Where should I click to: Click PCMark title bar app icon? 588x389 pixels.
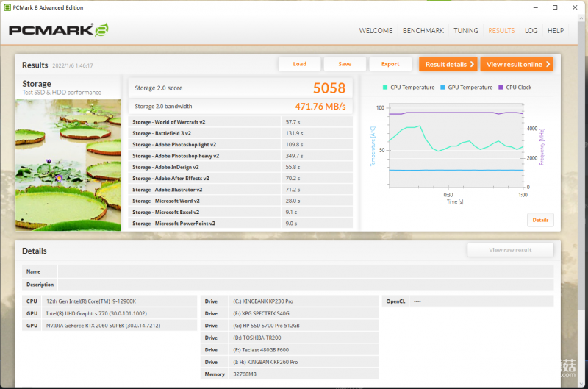click(7, 7)
